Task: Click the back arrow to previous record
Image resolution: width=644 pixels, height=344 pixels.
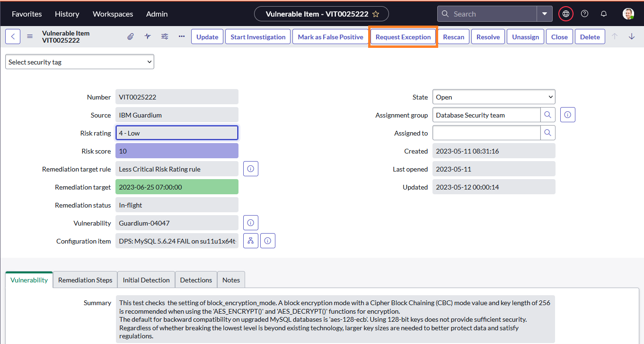Action: pyautogui.click(x=12, y=36)
